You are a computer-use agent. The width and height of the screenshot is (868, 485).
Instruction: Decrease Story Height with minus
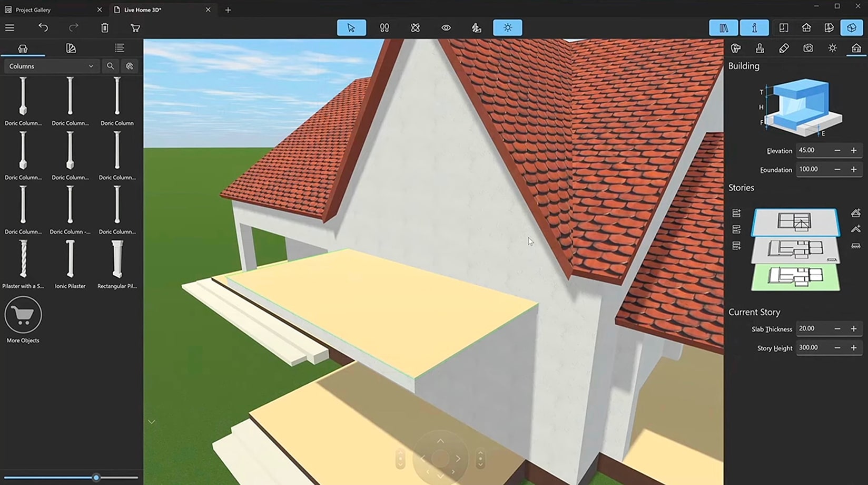click(x=837, y=347)
